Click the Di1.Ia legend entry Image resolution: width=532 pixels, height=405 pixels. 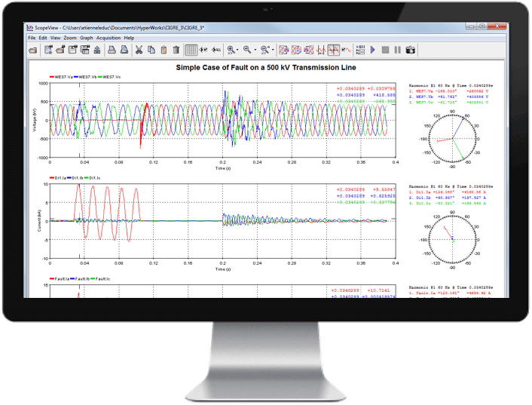(x=58, y=178)
